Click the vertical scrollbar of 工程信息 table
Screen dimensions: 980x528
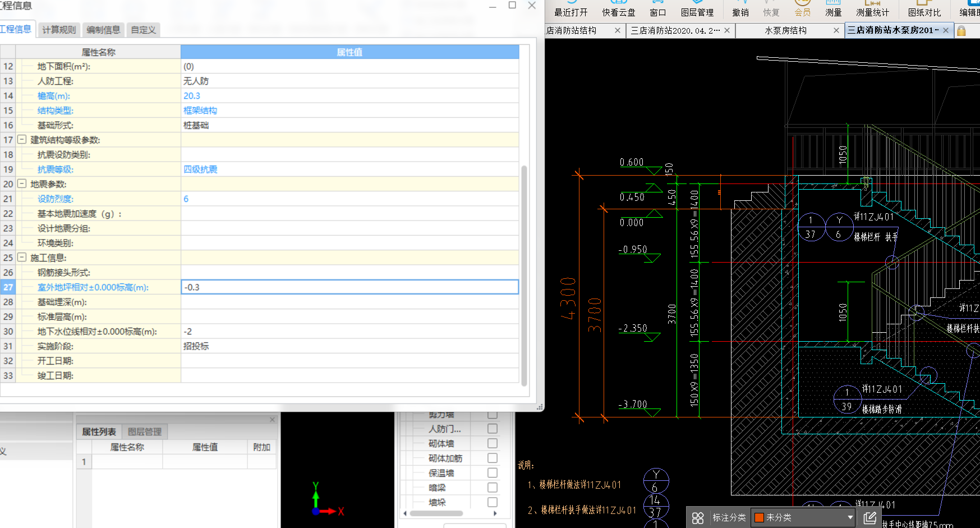point(524,275)
